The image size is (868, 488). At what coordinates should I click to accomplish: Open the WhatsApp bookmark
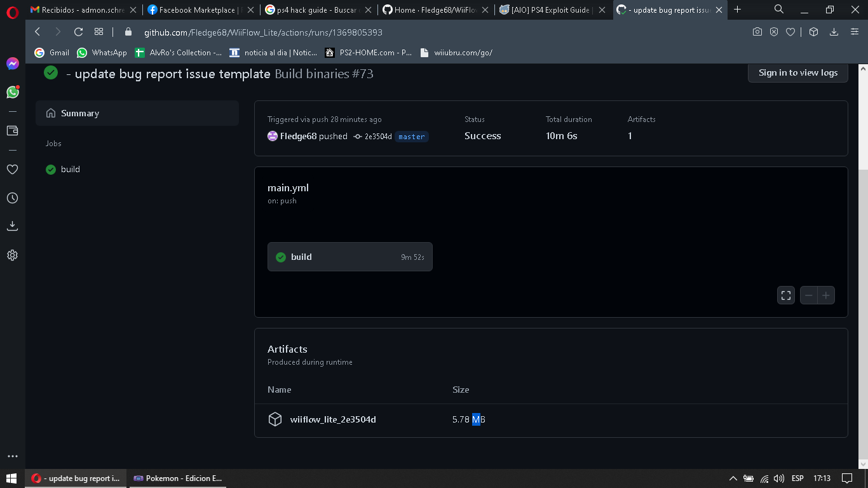point(102,53)
